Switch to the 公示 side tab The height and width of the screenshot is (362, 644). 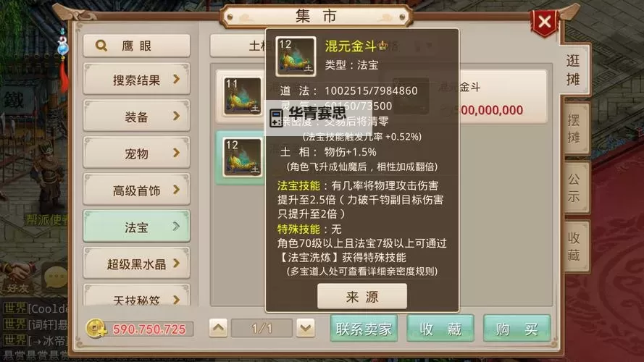click(x=574, y=188)
